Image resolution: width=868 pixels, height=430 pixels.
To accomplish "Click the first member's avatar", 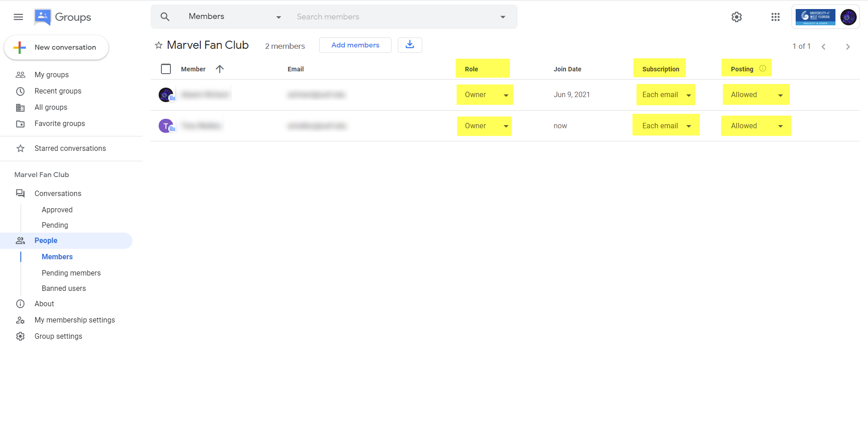I will [x=166, y=95].
